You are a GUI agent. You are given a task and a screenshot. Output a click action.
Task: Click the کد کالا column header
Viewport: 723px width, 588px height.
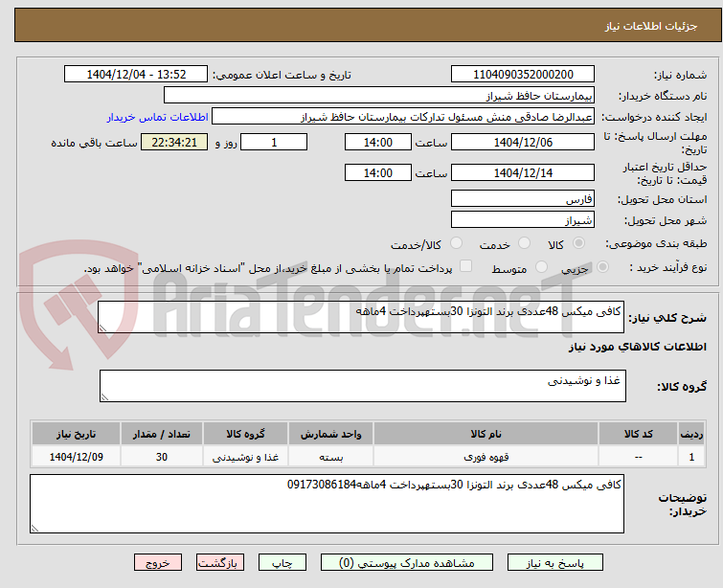[x=638, y=434]
